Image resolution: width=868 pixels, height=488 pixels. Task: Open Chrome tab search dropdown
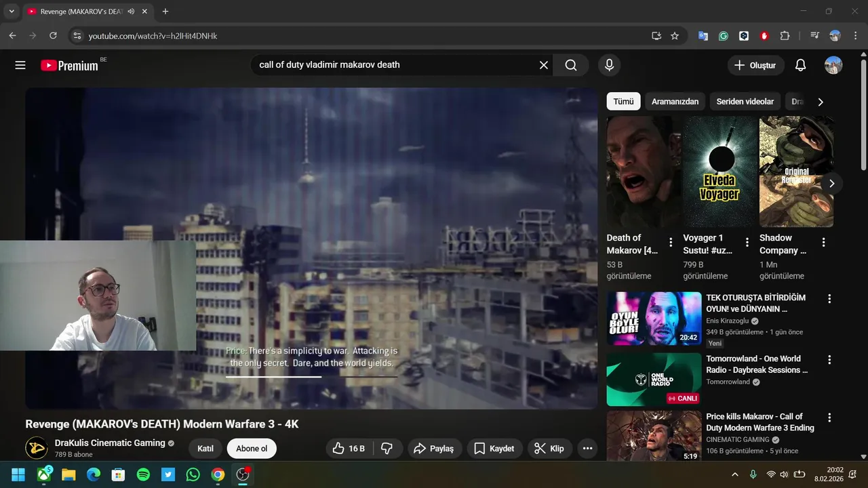(11, 12)
